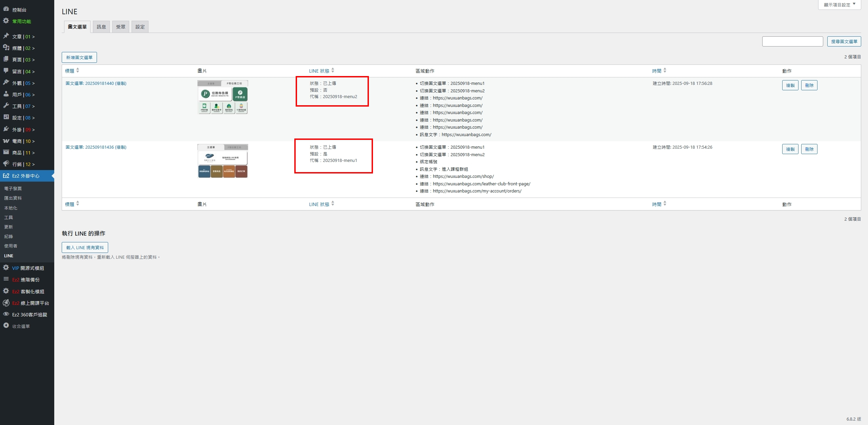Click 刪除 button for 202509181436 row
The height and width of the screenshot is (425, 868).
pos(809,149)
